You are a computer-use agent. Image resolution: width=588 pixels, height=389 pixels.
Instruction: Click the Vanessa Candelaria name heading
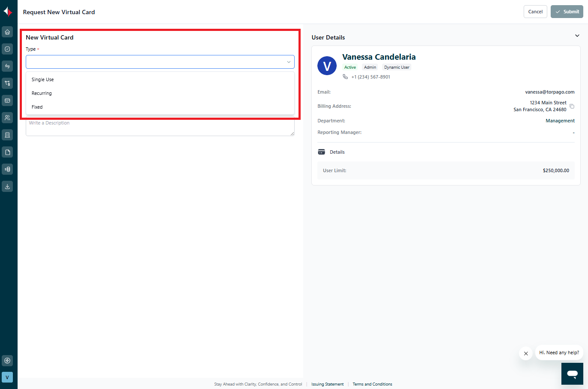pyautogui.click(x=379, y=57)
